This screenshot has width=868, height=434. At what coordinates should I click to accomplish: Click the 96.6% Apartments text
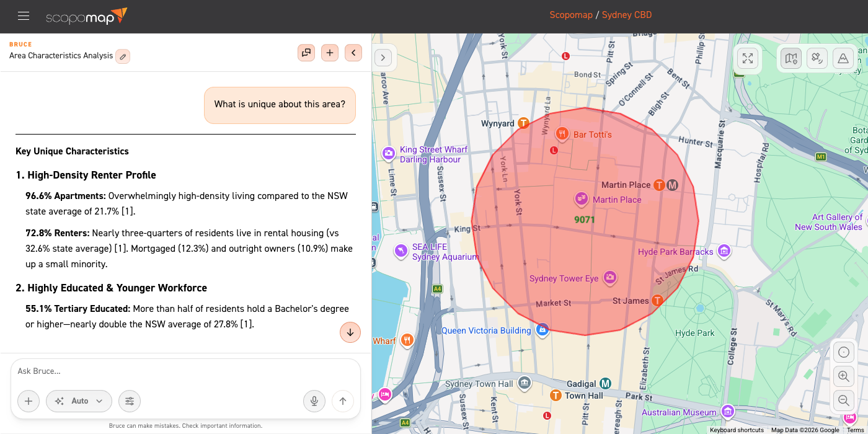pyautogui.click(x=66, y=196)
